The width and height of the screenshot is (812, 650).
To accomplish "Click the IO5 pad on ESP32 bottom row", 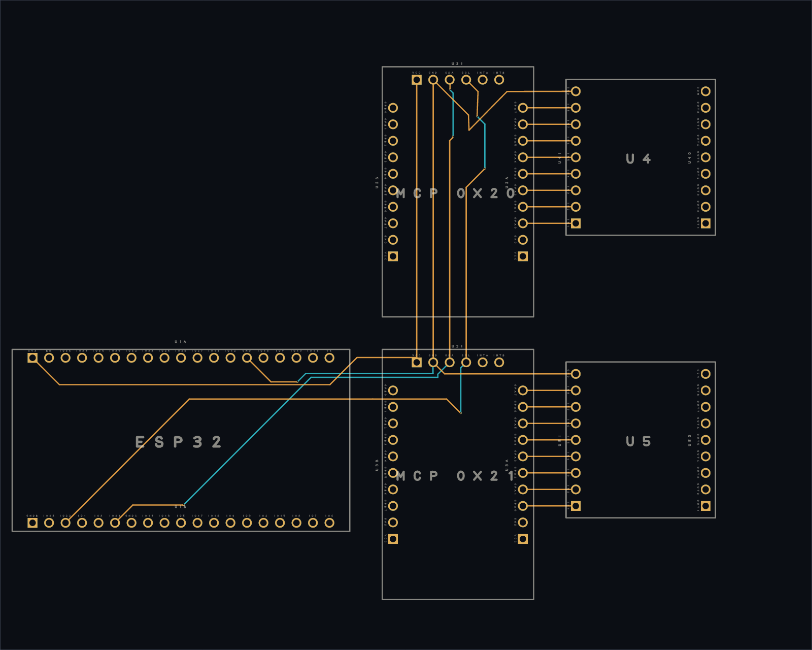I will [x=181, y=523].
